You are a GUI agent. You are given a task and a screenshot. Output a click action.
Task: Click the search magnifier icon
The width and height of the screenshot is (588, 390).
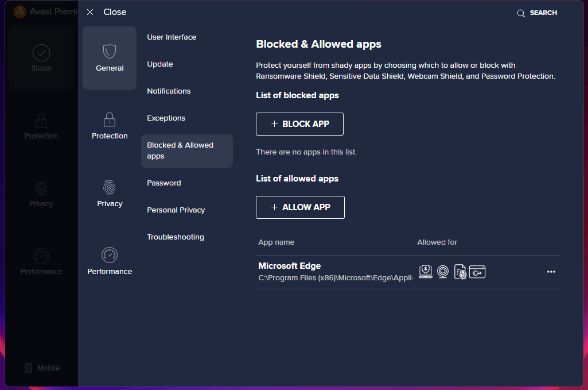[x=521, y=14]
